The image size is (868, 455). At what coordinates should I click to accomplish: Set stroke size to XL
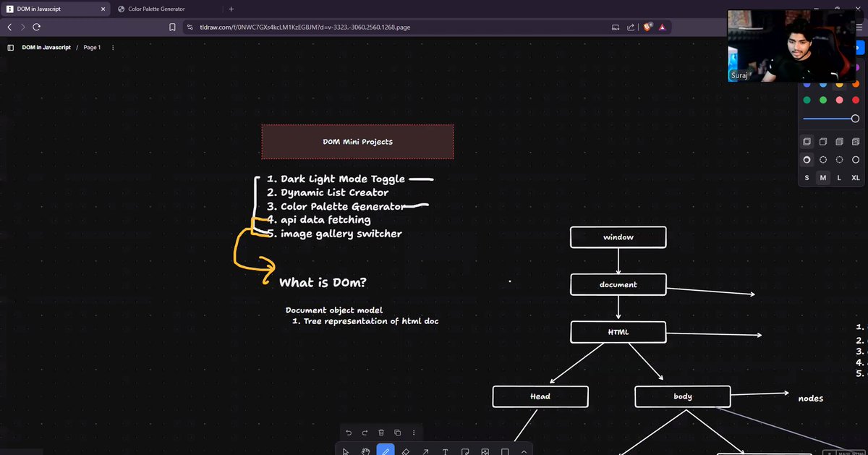[x=856, y=178]
